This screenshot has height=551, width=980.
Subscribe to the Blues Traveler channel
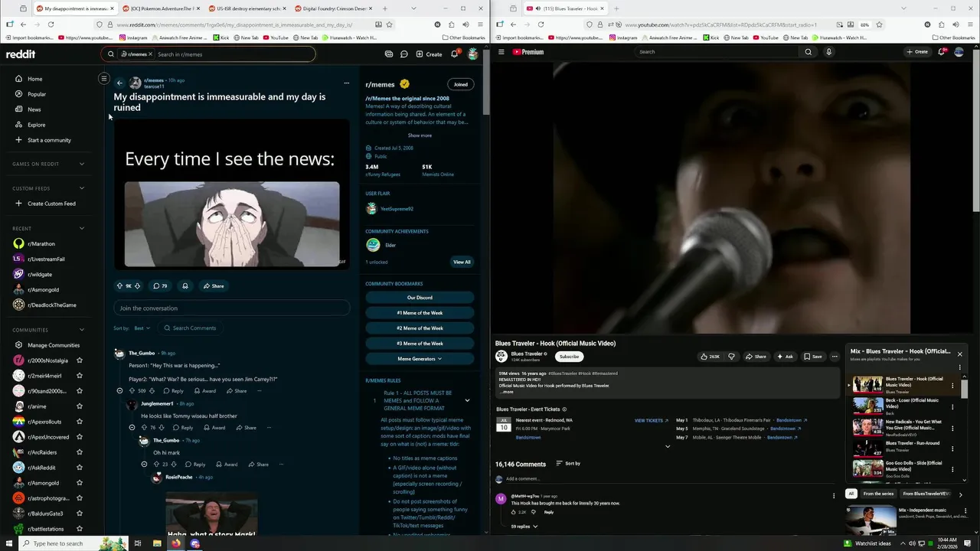coord(569,357)
